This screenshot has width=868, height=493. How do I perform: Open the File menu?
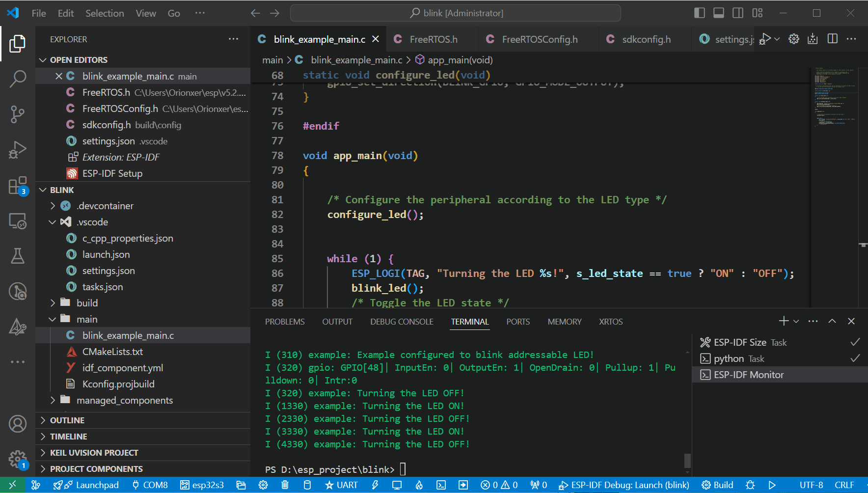pyautogui.click(x=39, y=13)
